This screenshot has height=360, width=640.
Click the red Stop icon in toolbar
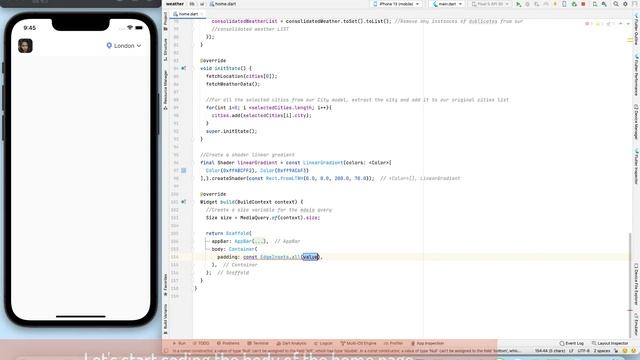tap(583, 4)
